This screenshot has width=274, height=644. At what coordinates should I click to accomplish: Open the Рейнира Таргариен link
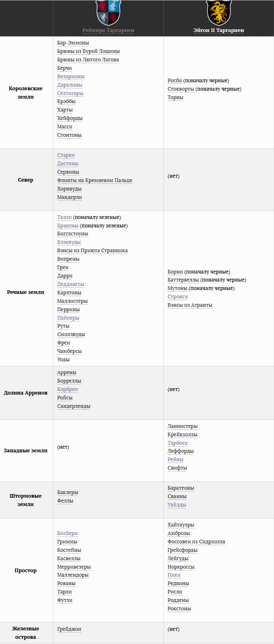(108, 30)
